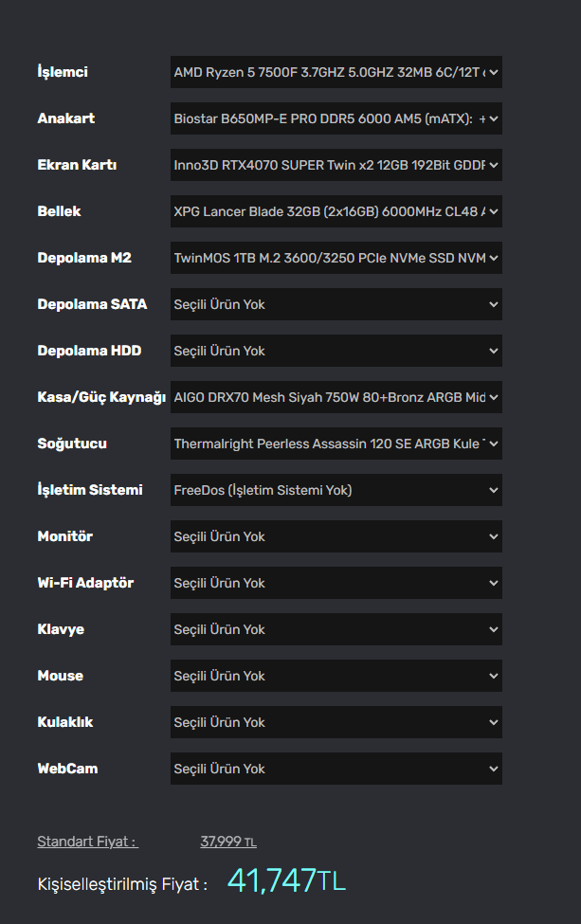Choose a Kulaklık headset option
The width and height of the screenshot is (581, 924).
[336, 722]
